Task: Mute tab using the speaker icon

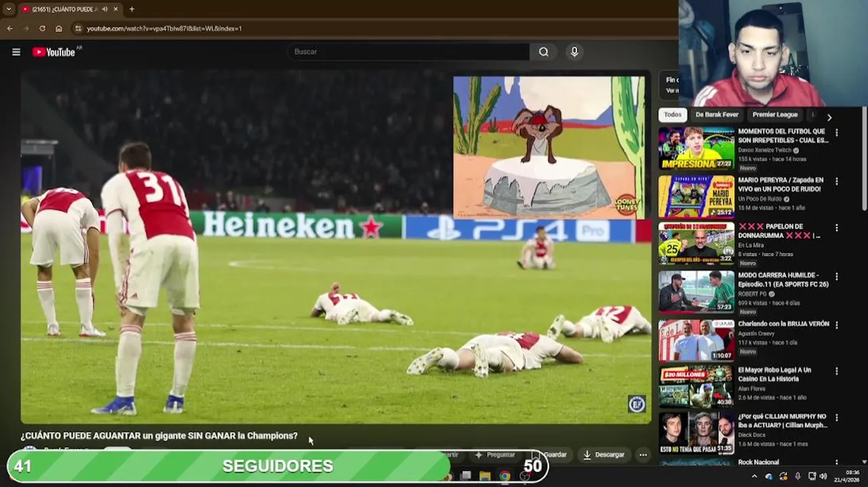Action: (x=105, y=9)
